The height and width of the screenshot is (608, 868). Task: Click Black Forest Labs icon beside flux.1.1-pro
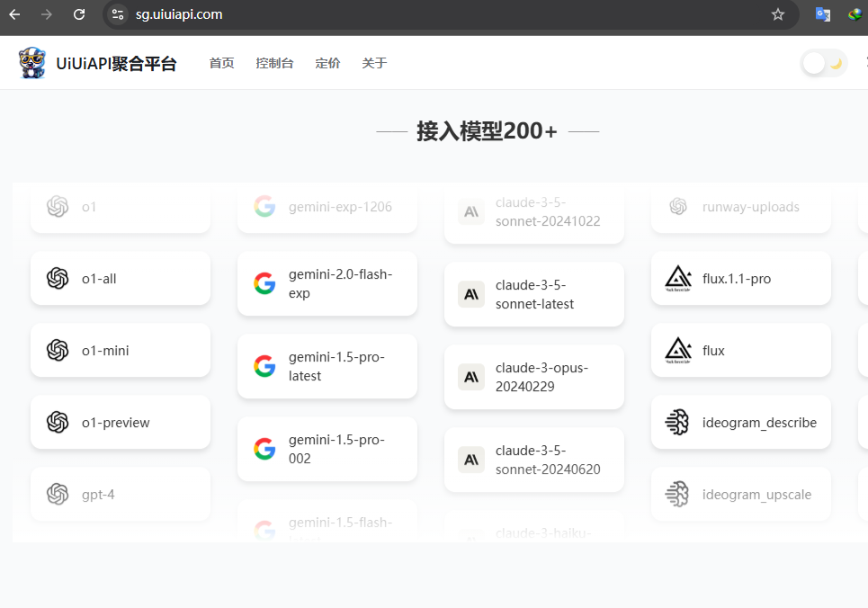[x=678, y=279]
